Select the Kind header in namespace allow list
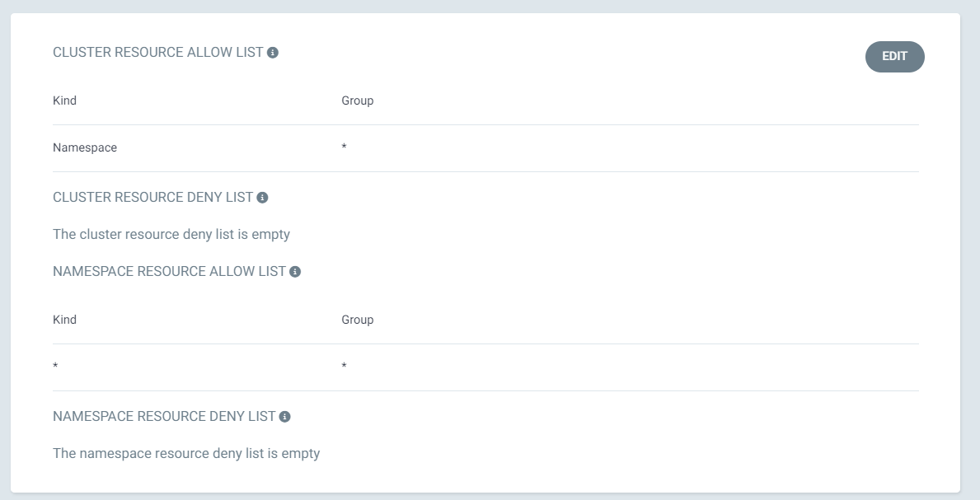The width and height of the screenshot is (980, 500). (64, 320)
